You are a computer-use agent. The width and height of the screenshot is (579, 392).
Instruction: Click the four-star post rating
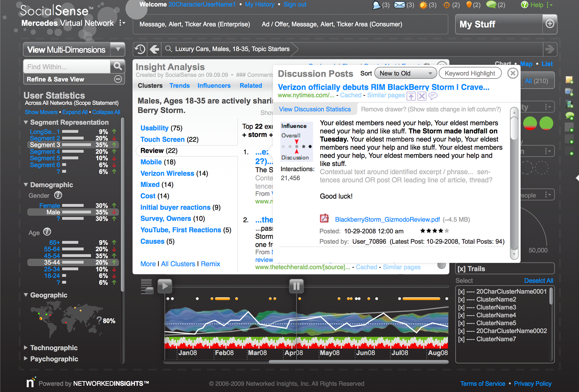[435, 231]
